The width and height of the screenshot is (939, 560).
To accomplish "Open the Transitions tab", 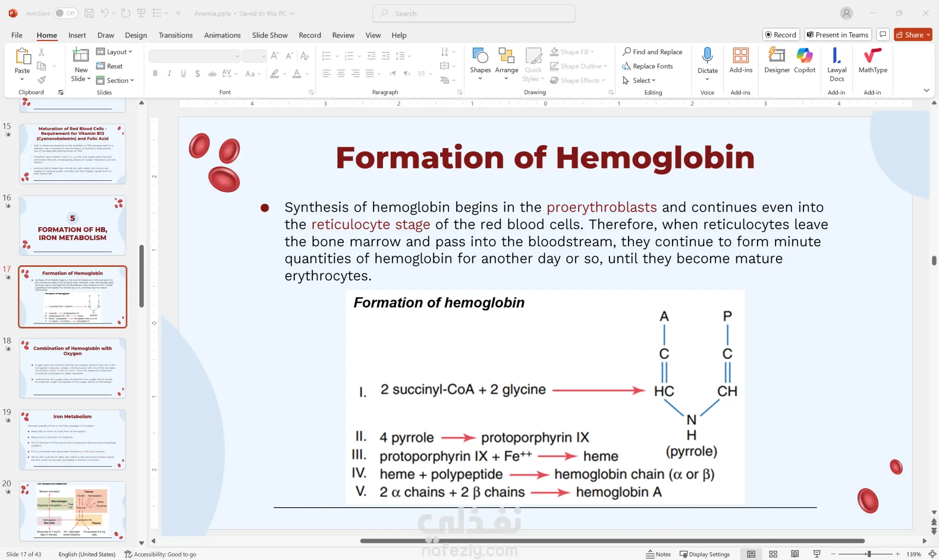I will point(175,35).
